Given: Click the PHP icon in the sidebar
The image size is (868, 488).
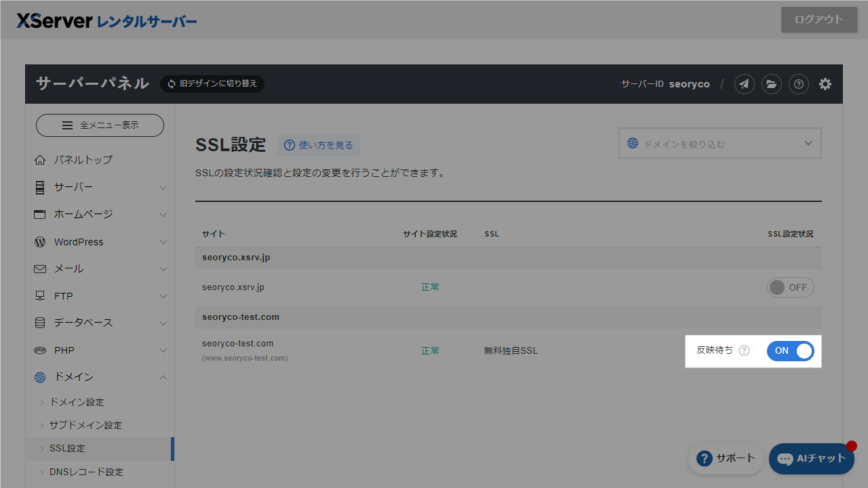Looking at the screenshot, I should (x=39, y=350).
